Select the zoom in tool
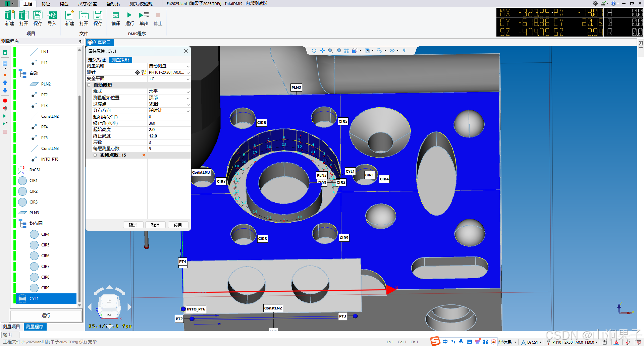Viewport: 644px width, 346px height. [330, 51]
